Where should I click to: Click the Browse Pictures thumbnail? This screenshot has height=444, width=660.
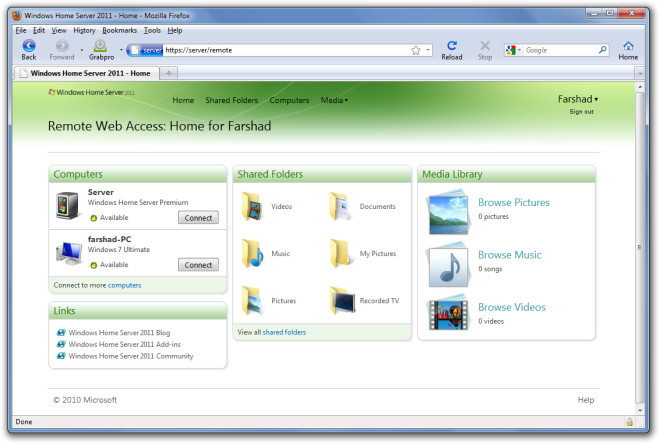[447, 213]
